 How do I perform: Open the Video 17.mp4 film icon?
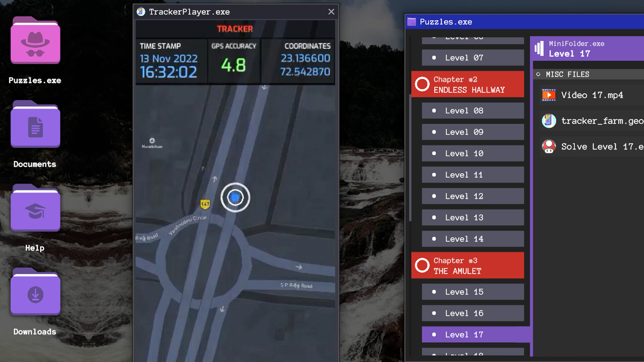(549, 95)
